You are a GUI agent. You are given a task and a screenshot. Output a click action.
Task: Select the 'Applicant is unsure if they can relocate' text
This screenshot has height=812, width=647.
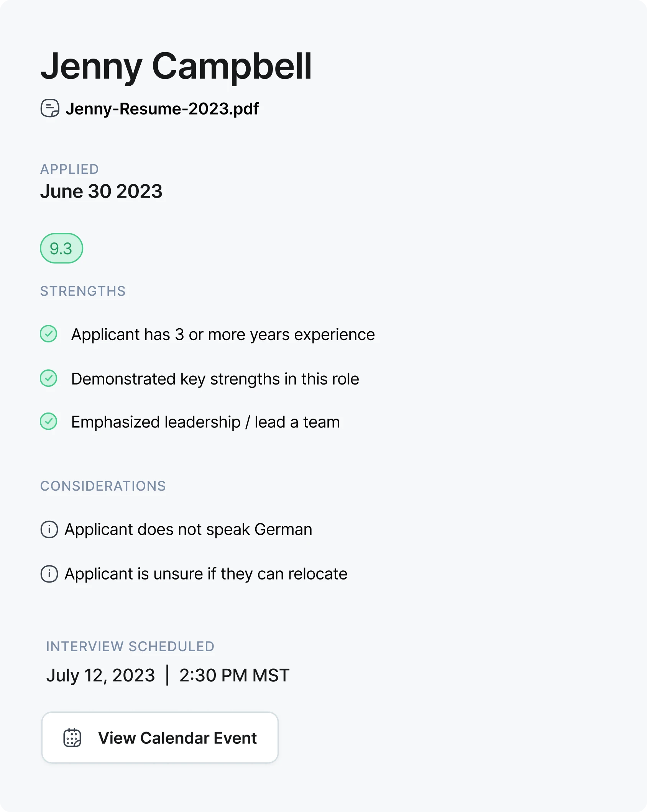click(x=206, y=574)
